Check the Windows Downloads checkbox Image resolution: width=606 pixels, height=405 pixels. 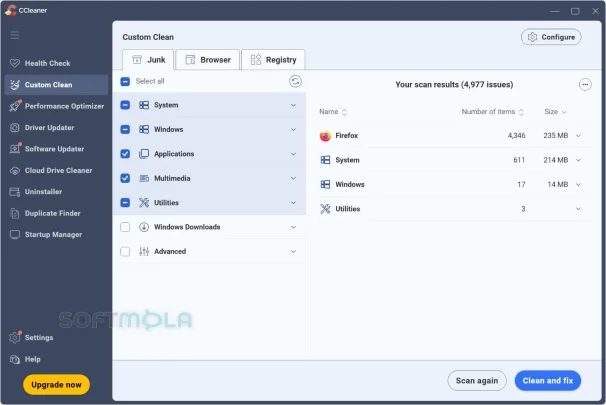pyautogui.click(x=125, y=227)
